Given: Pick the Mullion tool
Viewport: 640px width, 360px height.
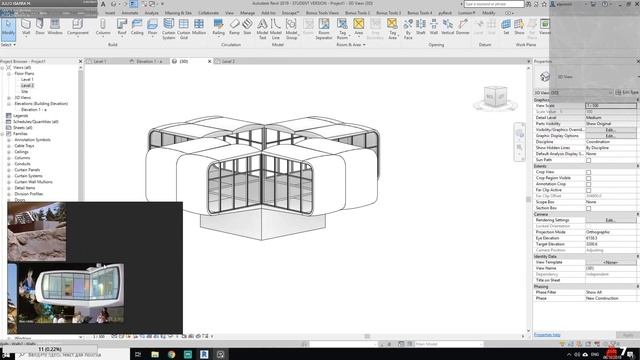Looking at the screenshot, I should click(199, 27).
